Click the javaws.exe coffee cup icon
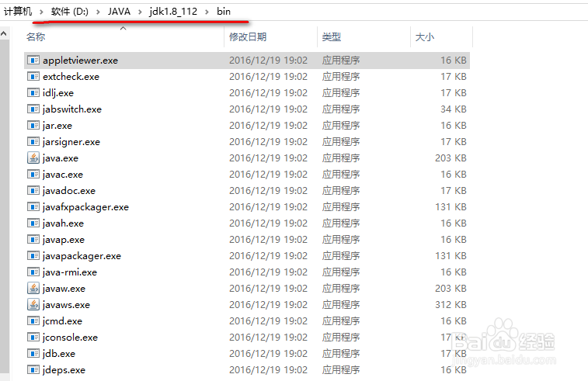 coord(33,305)
